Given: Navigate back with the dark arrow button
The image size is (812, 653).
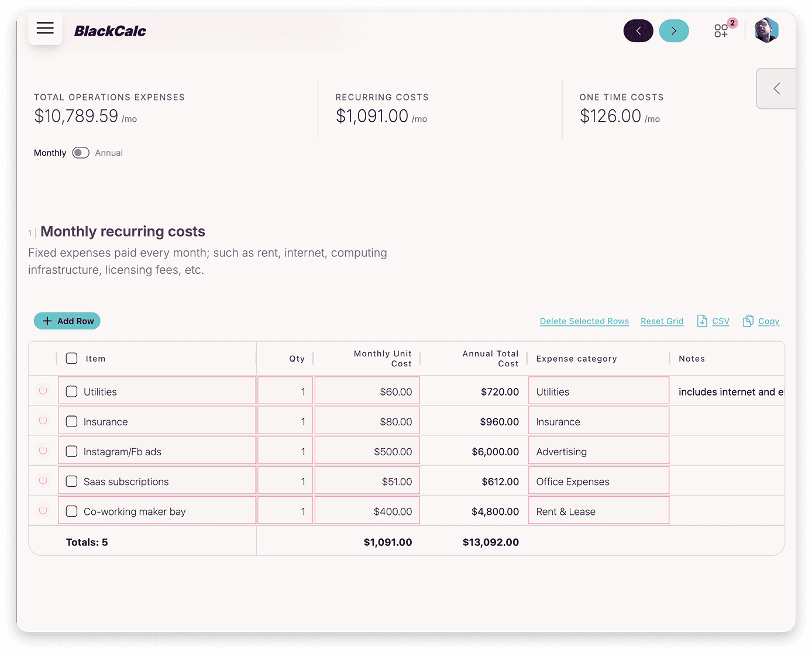Looking at the screenshot, I should coord(638,30).
